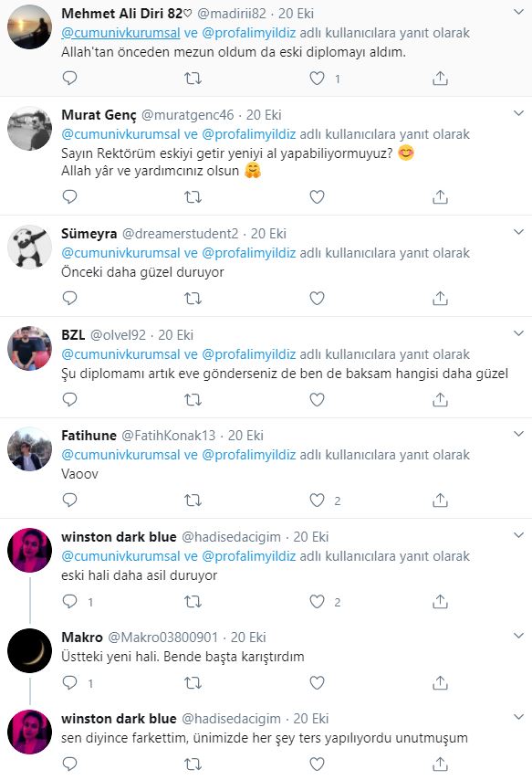Retweet Murat Genç's tweet
The width and height of the screenshot is (532, 780).
(193, 197)
